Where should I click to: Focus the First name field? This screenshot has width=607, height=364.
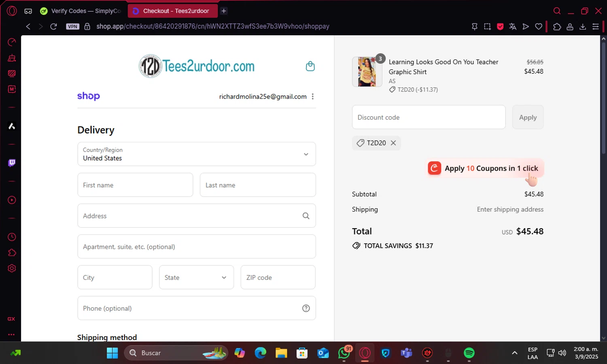pyautogui.click(x=135, y=185)
